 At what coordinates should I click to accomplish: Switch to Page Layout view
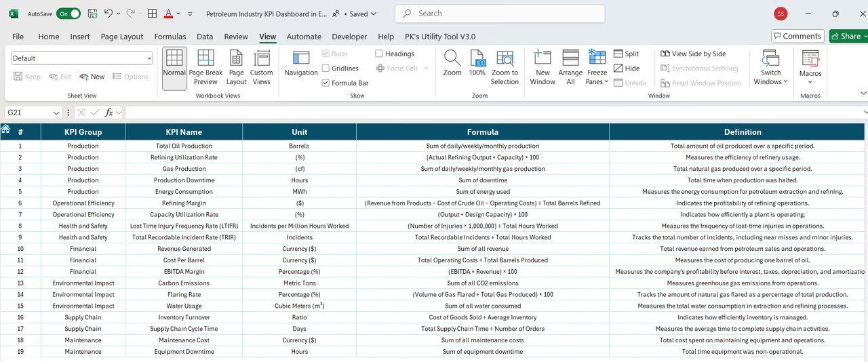(236, 68)
